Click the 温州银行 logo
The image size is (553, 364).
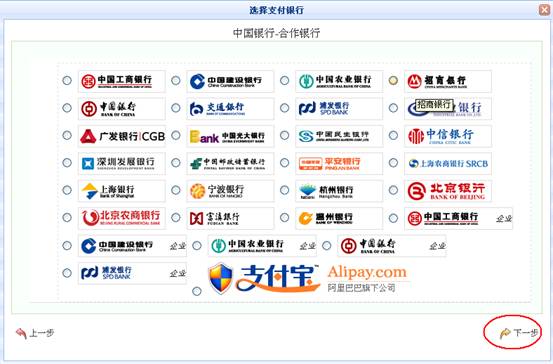339,218
